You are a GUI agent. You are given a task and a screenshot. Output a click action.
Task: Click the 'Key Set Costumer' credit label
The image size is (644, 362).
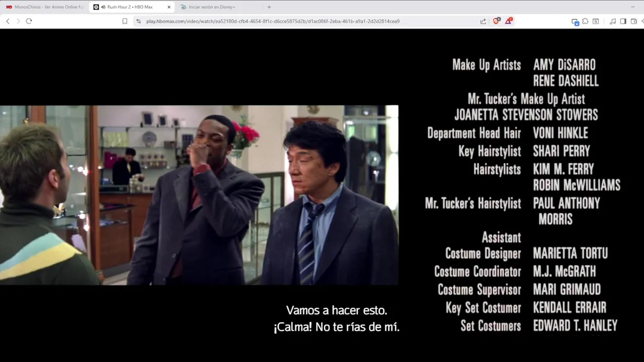pos(484,308)
